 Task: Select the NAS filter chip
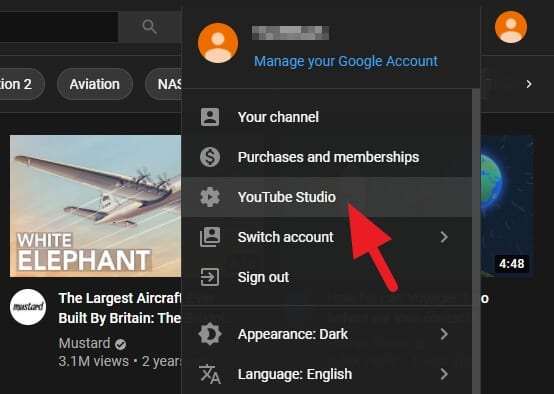[x=164, y=84]
